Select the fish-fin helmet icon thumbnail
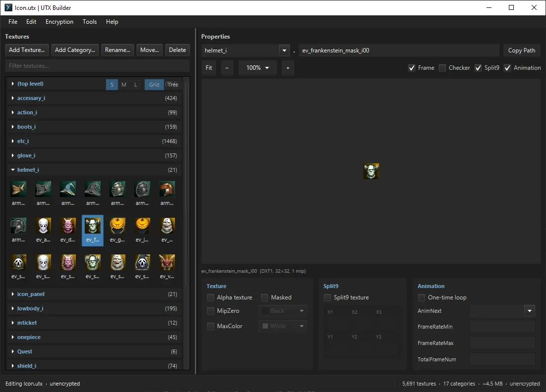This screenshot has width=546, height=392. coord(18,189)
